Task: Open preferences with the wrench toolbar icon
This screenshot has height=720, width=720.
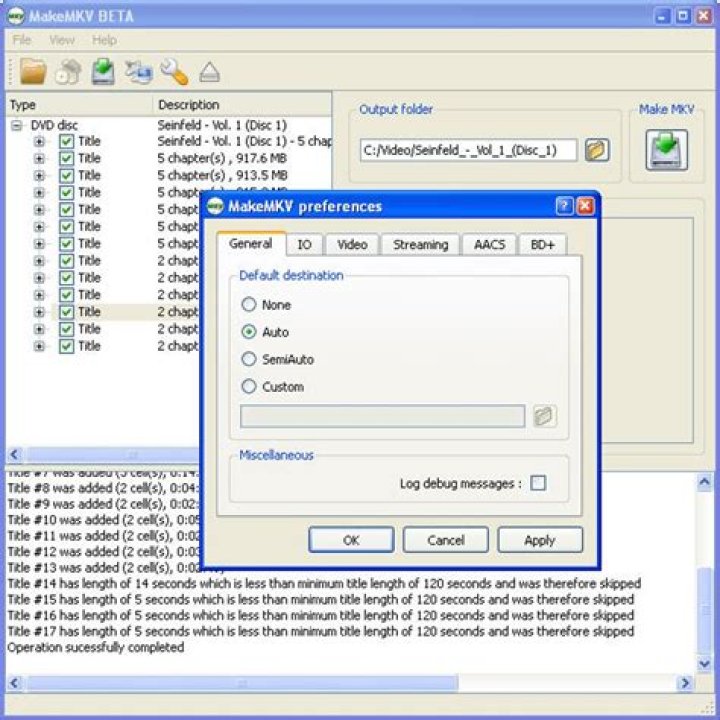Action: click(x=174, y=72)
